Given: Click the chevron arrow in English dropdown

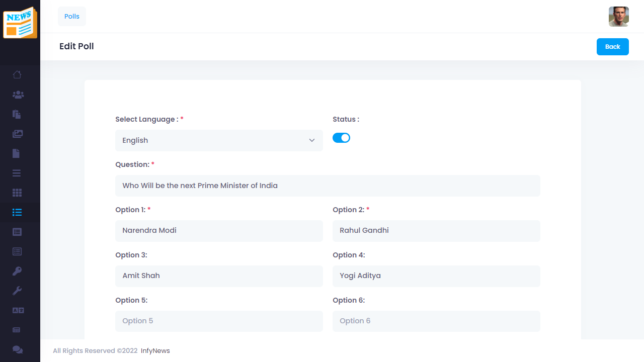Looking at the screenshot, I should 311,140.
